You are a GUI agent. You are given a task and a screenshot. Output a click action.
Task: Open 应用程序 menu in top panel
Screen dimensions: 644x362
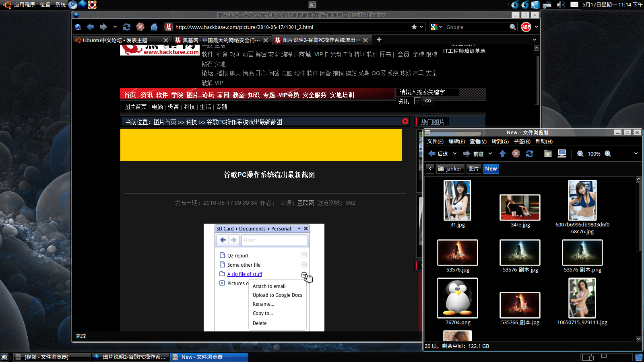(24, 5)
